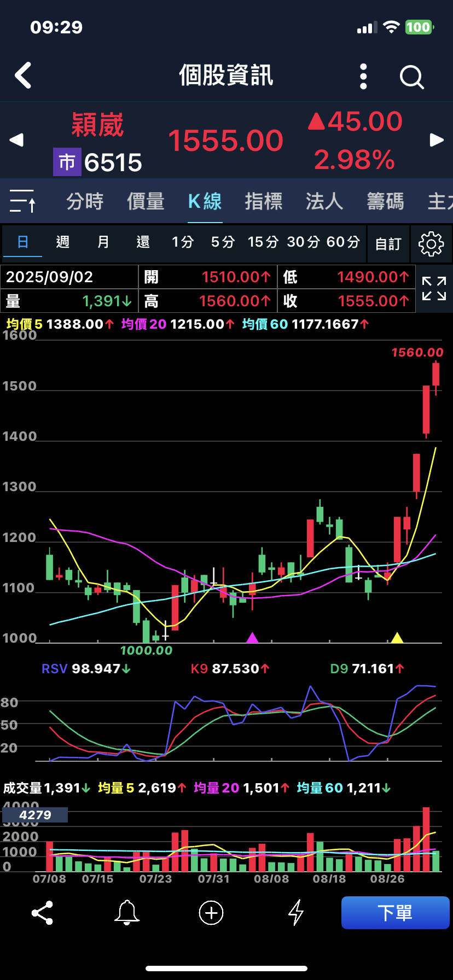
Task: Select weekly 週 period
Action: (x=63, y=242)
